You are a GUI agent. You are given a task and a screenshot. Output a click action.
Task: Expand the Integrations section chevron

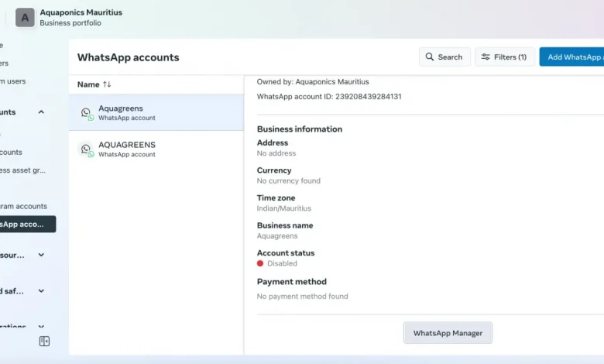pos(41,327)
